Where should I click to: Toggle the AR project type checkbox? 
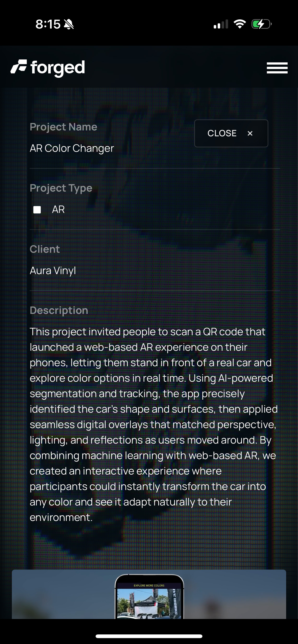[37, 210]
